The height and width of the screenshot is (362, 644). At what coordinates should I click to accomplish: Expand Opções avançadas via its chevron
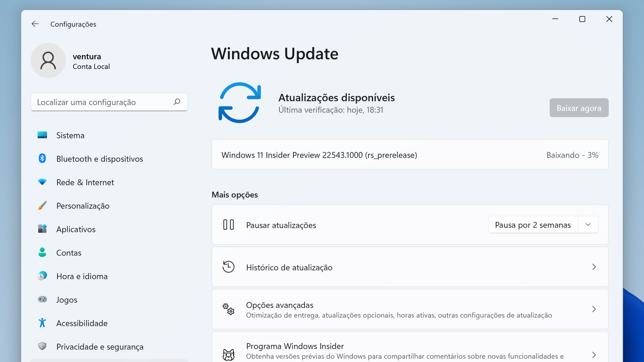click(x=594, y=309)
